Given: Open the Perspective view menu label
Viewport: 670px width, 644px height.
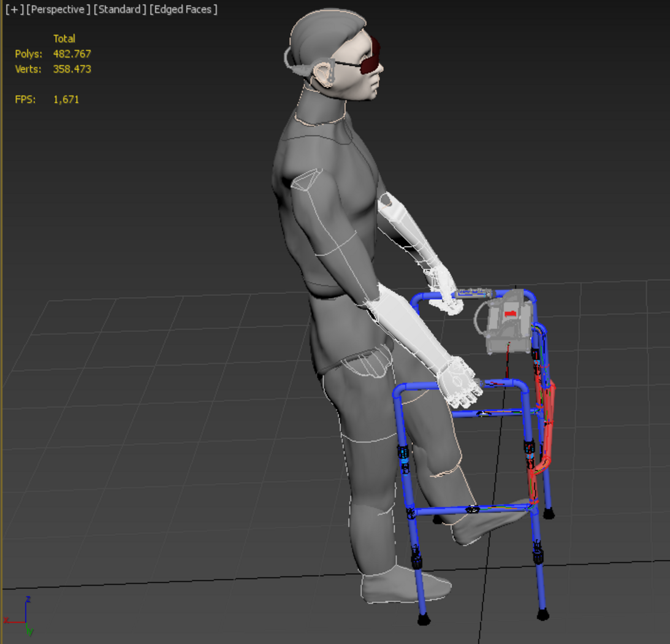Looking at the screenshot, I should coord(58,9).
